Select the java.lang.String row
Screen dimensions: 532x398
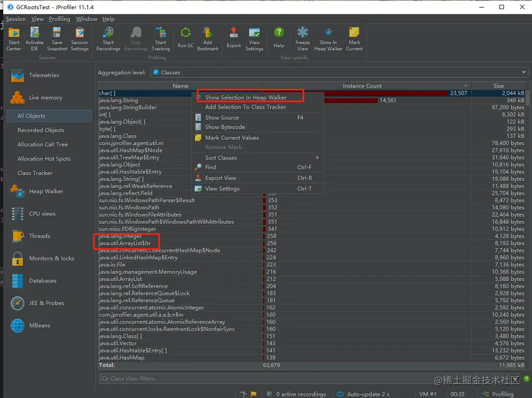click(x=312, y=100)
